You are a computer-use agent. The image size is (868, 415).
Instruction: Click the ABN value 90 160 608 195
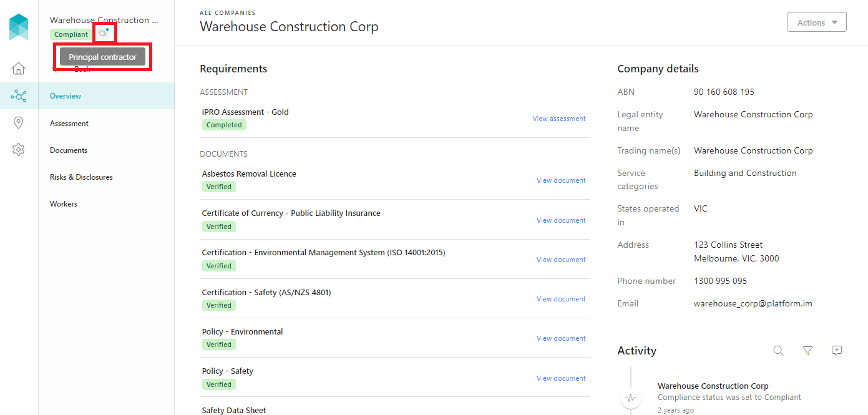724,92
